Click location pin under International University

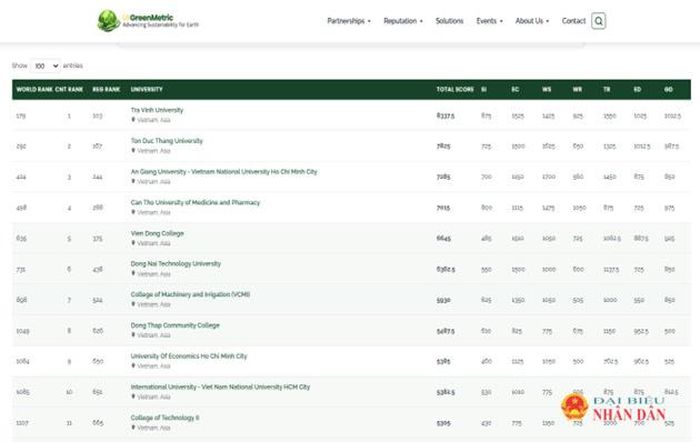(x=133, y=396)
